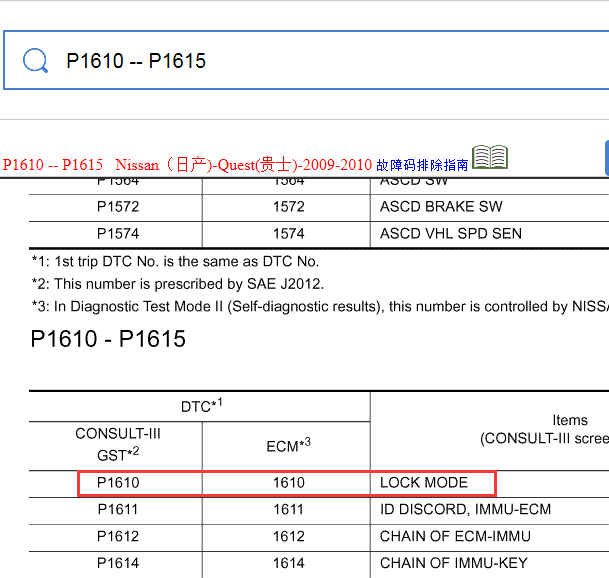The width and height of the screenshot is (609, 578).
Task: Select the ECM*3 column header
Action: coord(289,446)
